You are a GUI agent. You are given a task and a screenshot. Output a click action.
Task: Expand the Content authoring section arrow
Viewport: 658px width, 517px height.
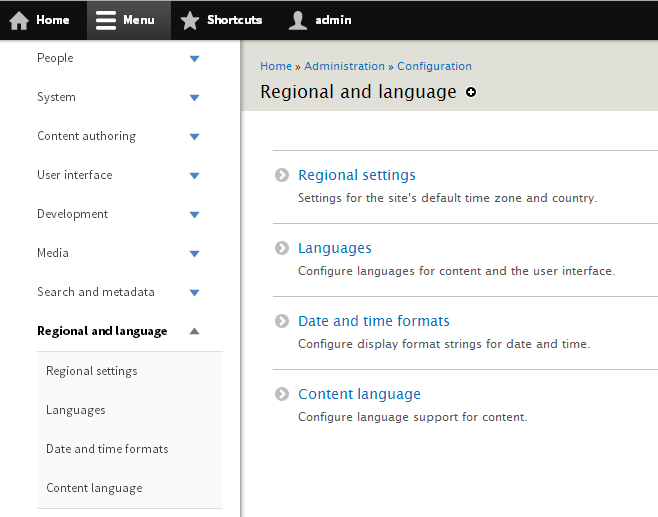click(194, 137)
